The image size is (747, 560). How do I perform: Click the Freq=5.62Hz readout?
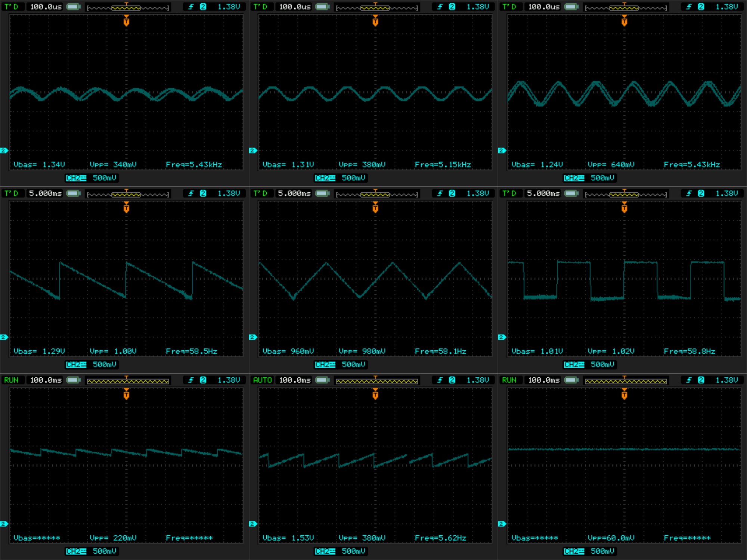click(440, 538)
